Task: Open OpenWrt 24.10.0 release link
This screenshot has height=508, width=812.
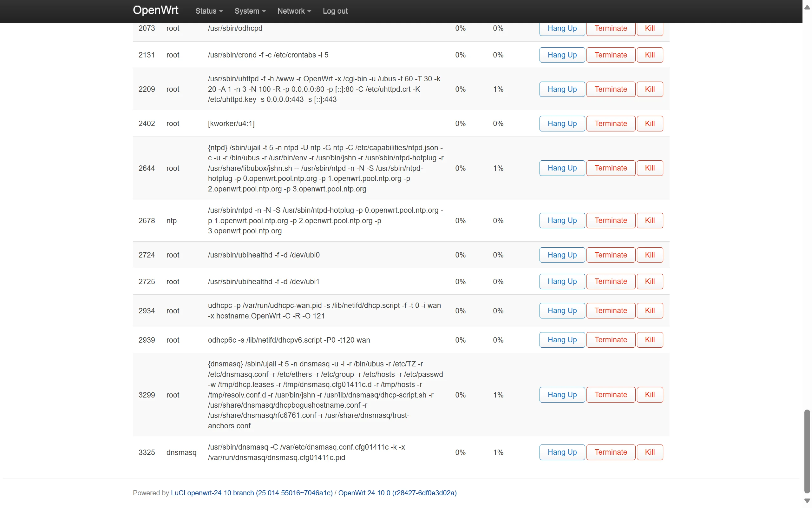Action: (x=397, y=492)
